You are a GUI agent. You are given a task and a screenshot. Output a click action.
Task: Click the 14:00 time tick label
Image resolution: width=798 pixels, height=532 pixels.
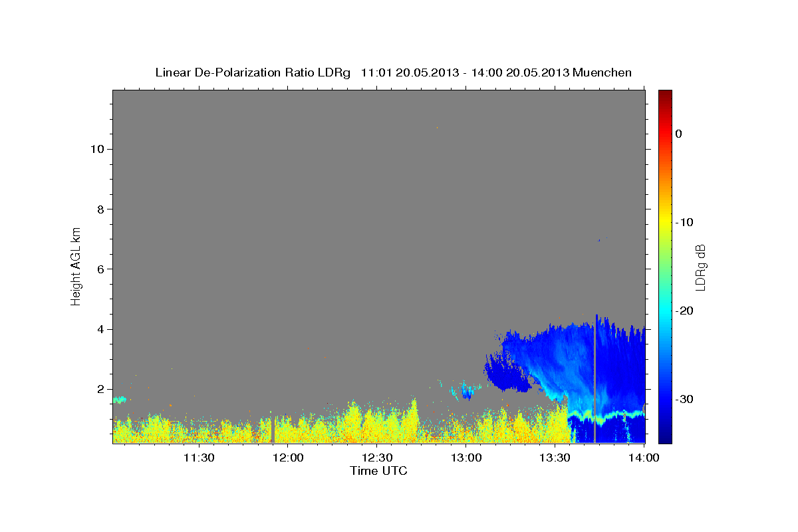644,458
